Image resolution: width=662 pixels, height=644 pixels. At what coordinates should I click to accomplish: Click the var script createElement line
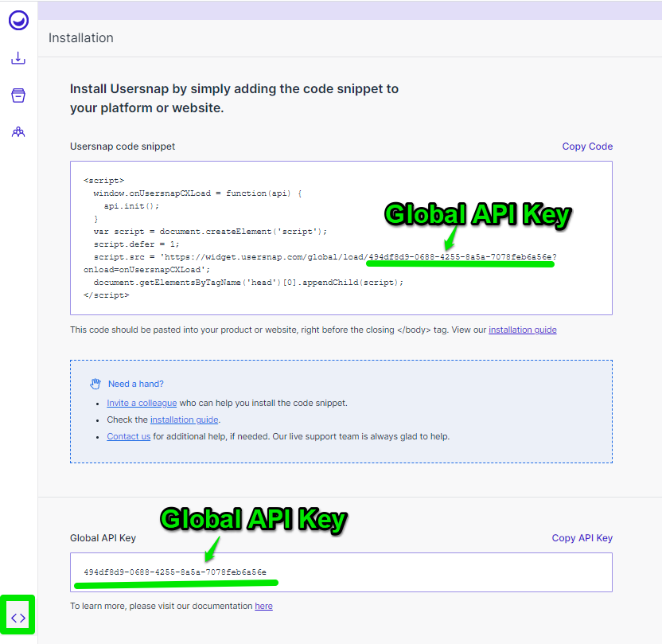[x=210, y=232]
